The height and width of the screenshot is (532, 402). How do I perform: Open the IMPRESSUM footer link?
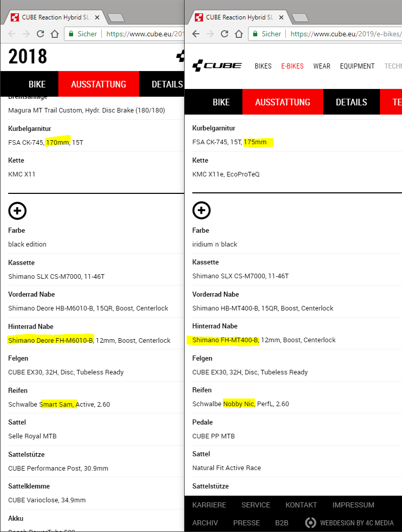point(353,505)
